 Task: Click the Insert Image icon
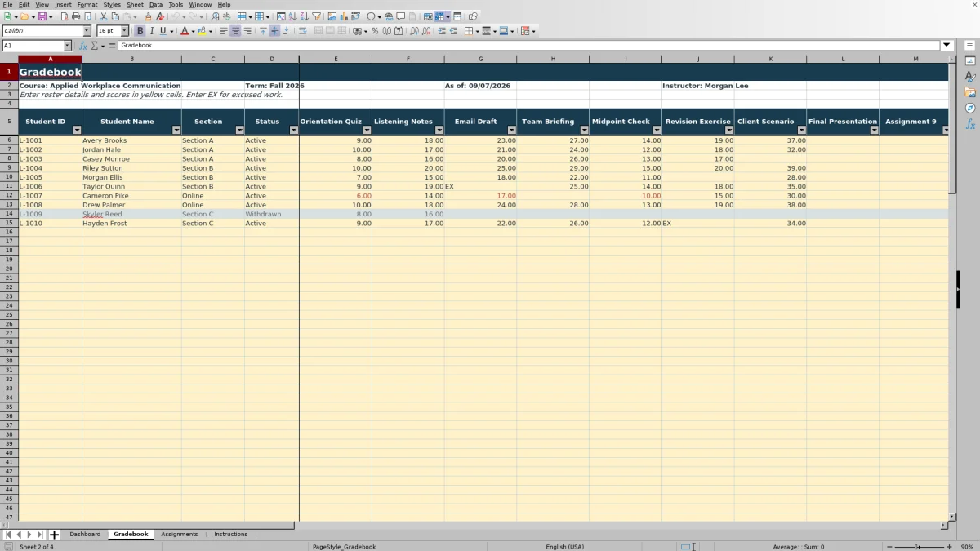(x=332, y=16)
